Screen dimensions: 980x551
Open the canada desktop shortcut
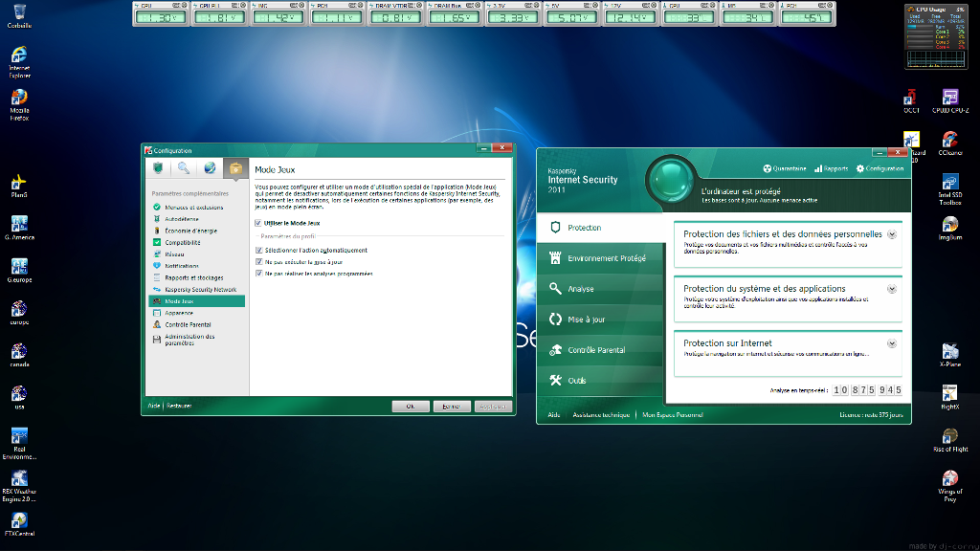[19, 355]
